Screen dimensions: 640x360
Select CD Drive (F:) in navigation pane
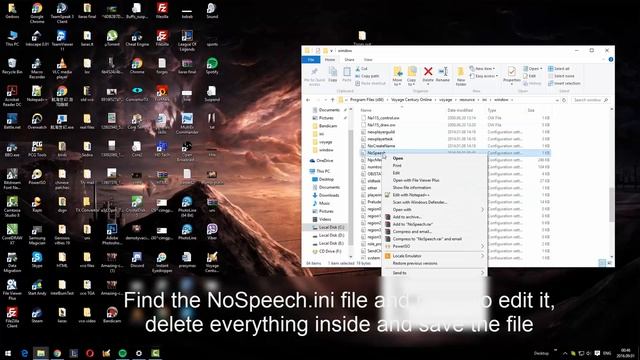point(330,251)
